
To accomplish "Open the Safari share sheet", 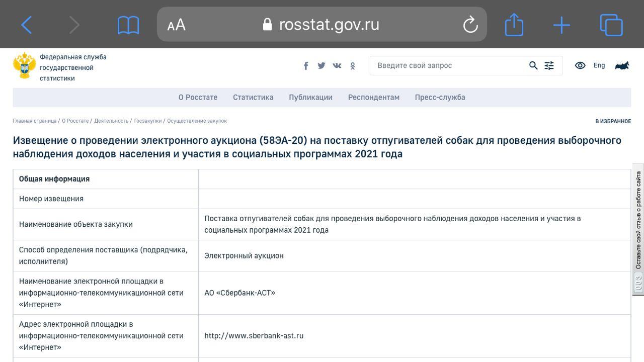I will [x=514, y=25].
